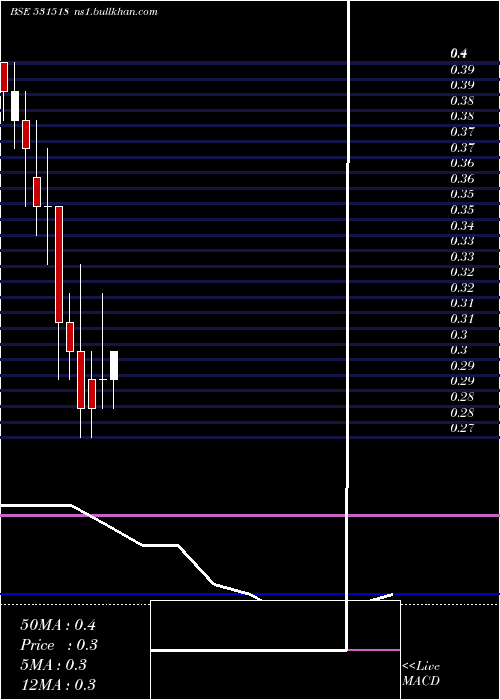Image resolution: width=500 pixels, height=700 pixels.
Task: Open the <<Live MACD label
Action: (x=421, y=674)
